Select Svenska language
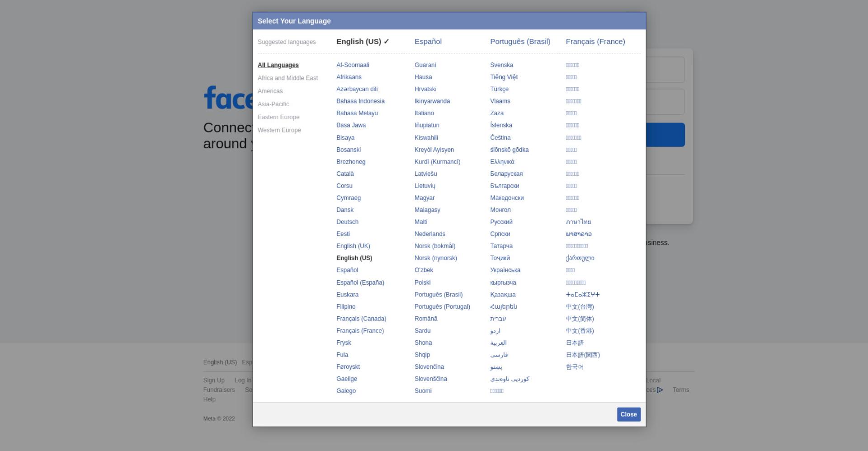Screen dimensions: 868x451 501,65
